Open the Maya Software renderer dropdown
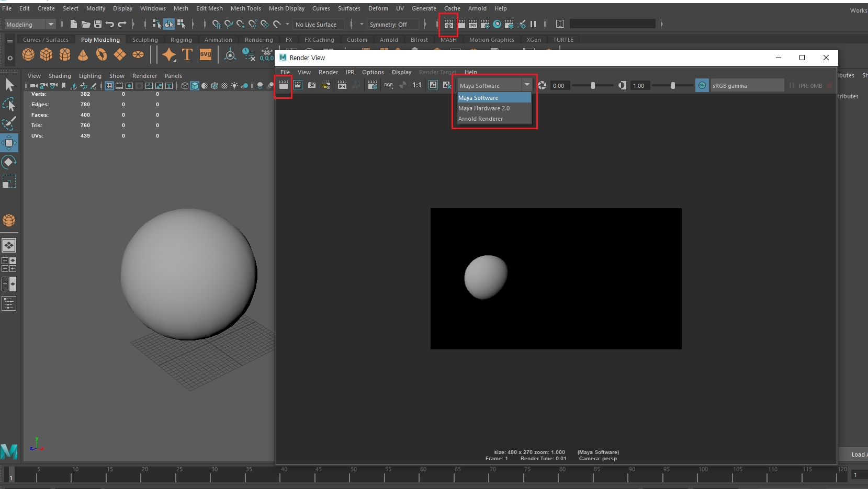This screenshot has width=868, height=489. tap(495, 85)
